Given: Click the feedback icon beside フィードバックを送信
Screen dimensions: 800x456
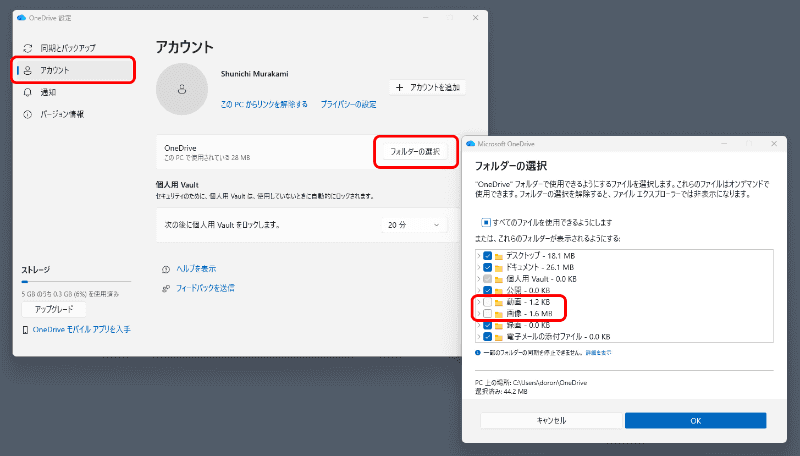Looking at the screenshot, I should click(166, 289).
